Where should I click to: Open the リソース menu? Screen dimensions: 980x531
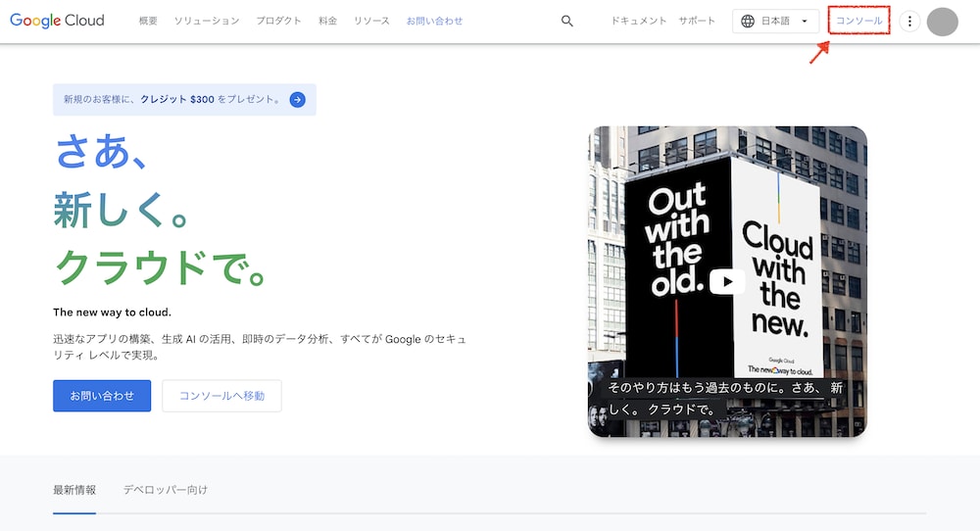(371, 21)
